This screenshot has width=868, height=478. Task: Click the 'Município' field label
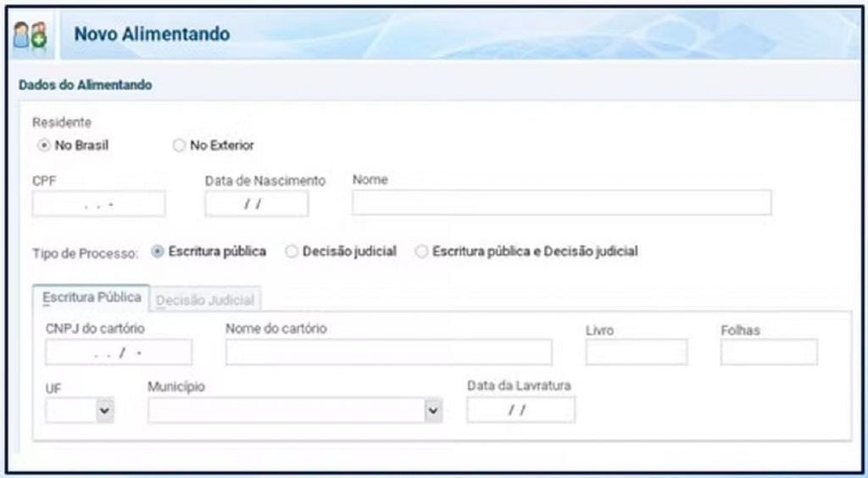pos(176,386)
